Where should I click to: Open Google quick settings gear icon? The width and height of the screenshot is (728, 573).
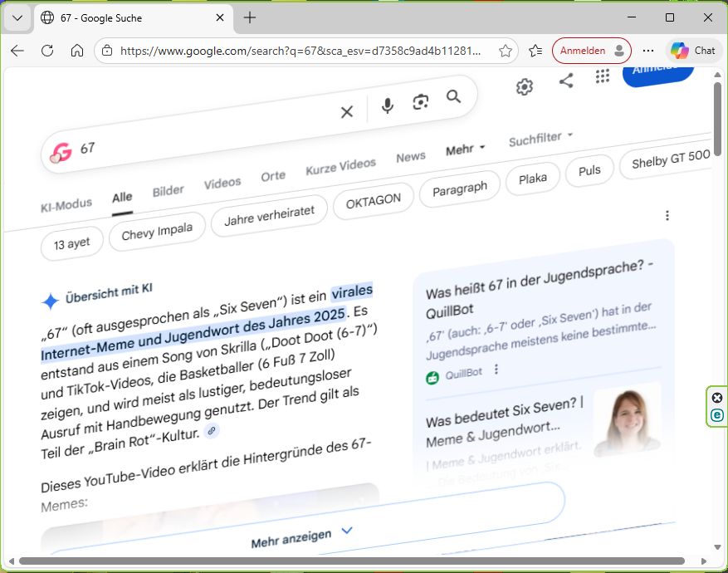[525, 87]
